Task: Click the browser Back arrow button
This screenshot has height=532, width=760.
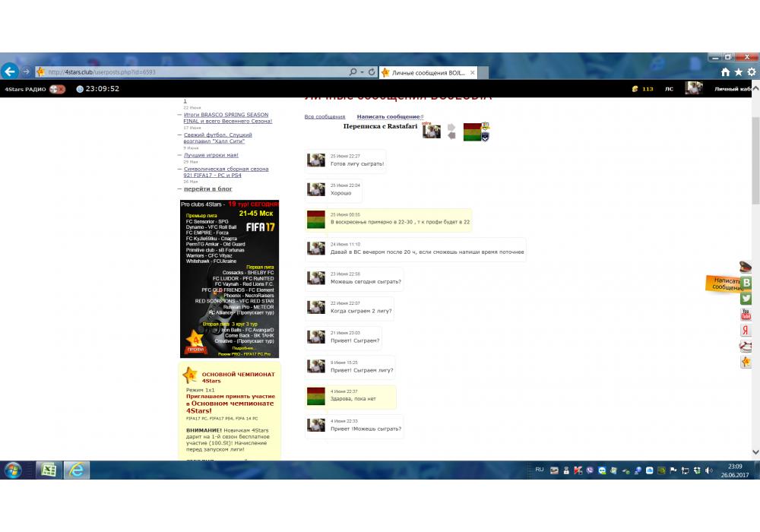Action: [9, 71]
